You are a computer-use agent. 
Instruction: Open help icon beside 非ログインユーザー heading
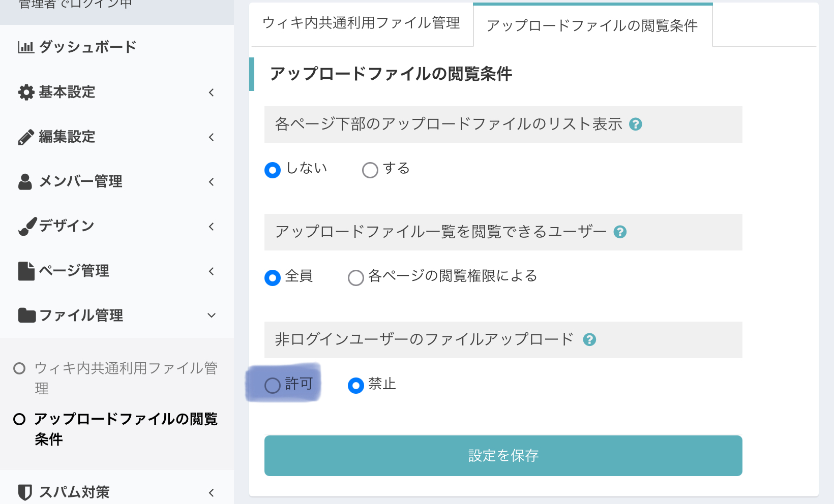pyautogui.click(x=589, y=339)
